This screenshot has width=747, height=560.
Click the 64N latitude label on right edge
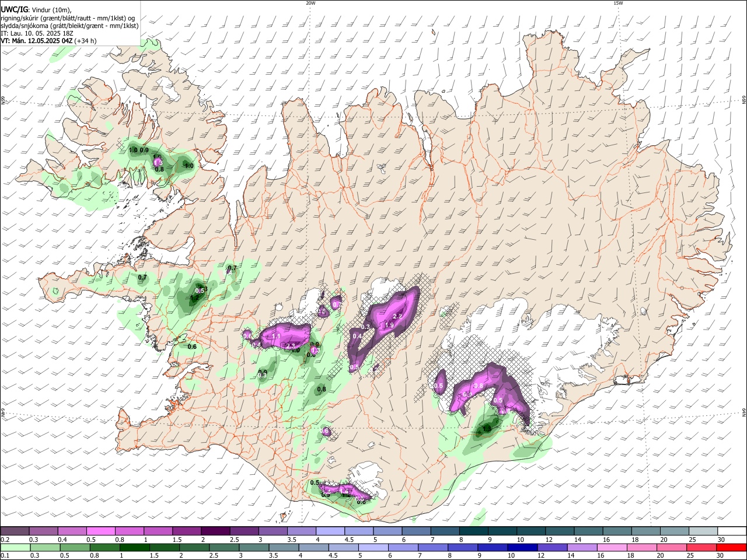point(744,412)
